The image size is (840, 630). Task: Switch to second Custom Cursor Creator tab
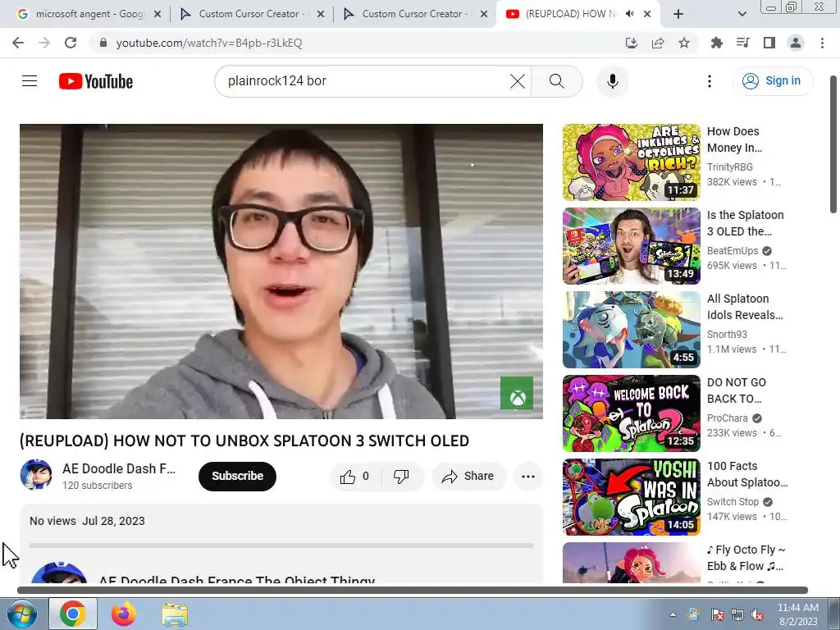(x=414, y=14)
